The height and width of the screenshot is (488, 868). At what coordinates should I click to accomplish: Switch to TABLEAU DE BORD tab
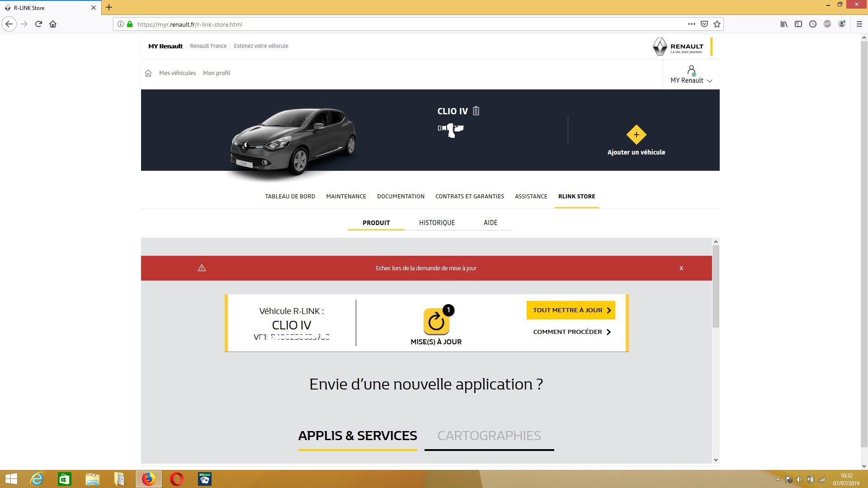pos(290,197)
